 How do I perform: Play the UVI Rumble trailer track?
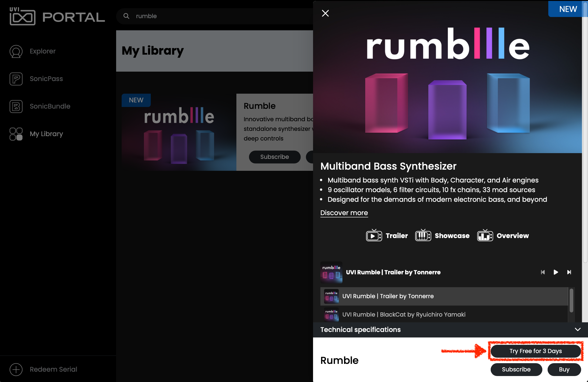point(556,272)
